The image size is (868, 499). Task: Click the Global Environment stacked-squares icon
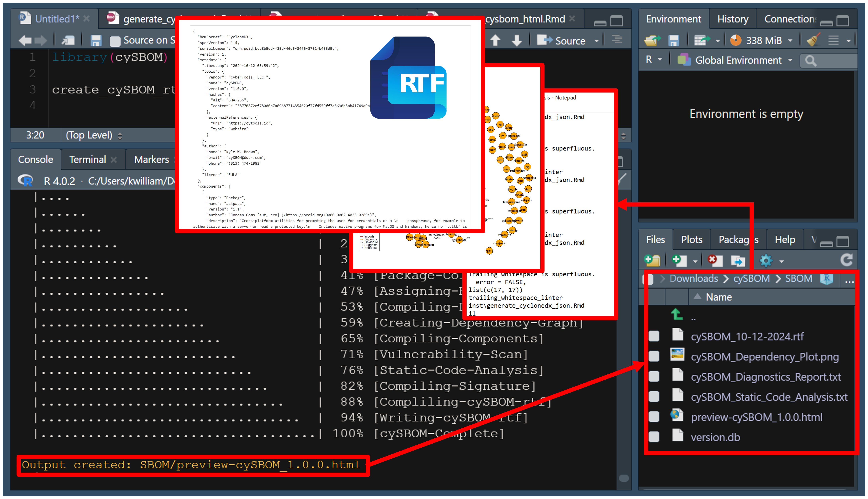(684, 60)
